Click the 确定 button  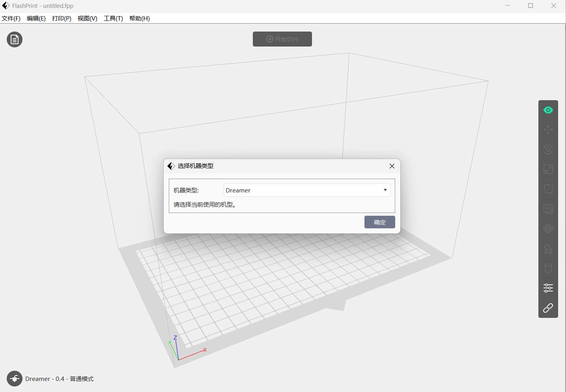point(379,222)
